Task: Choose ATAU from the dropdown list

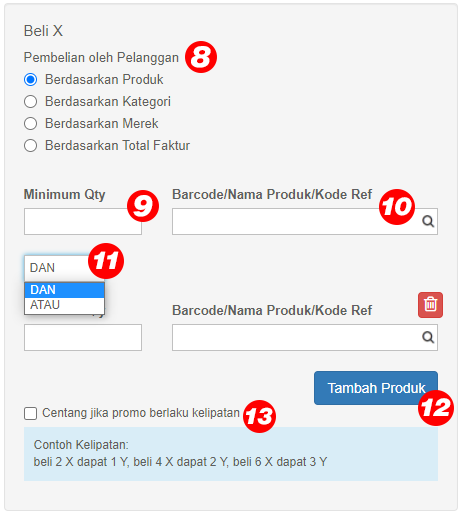Action: click(x=64, y=305)
